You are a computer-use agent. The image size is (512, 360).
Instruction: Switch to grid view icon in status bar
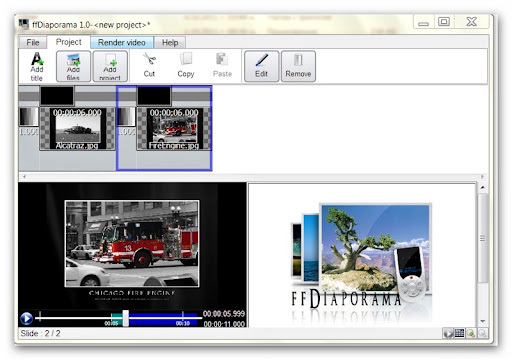[x=459, y=333]
